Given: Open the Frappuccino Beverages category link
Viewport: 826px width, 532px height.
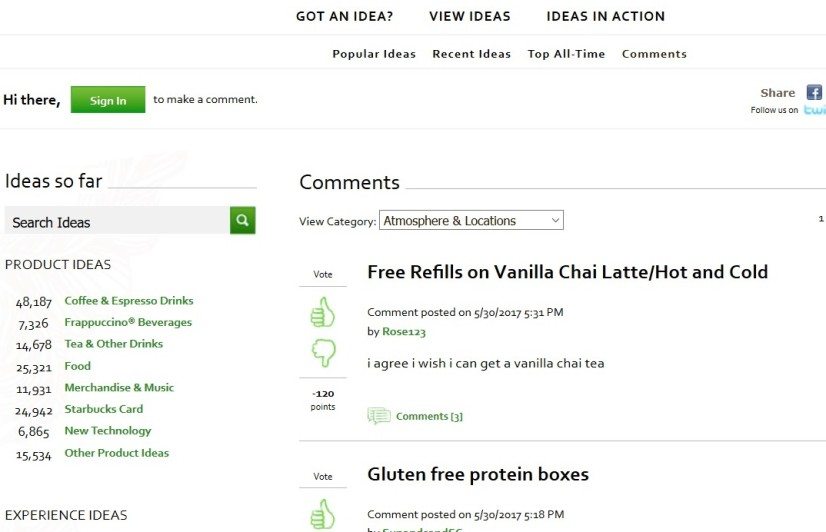Looking at the screenshot, I should (128, 322).
